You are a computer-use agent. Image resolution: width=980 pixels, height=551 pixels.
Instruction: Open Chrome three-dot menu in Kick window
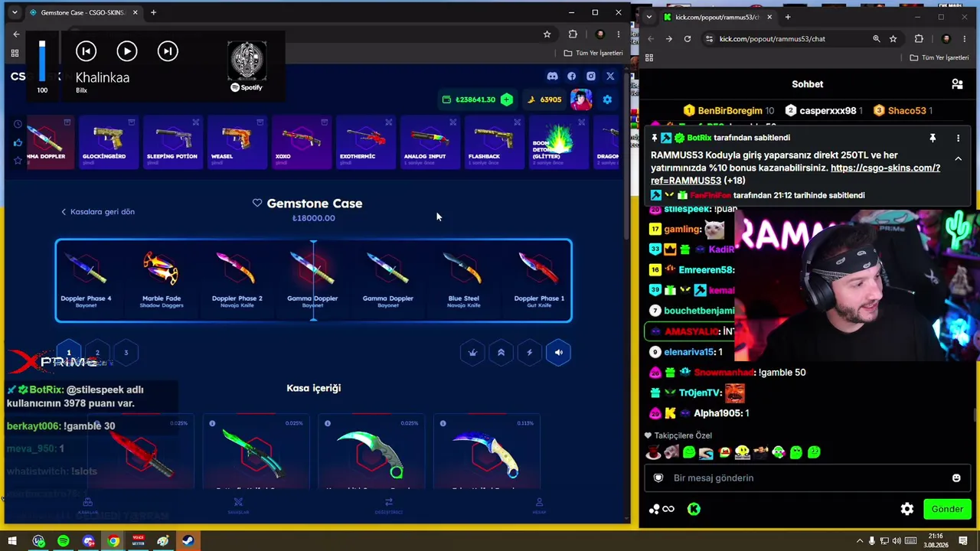point(965,39)
